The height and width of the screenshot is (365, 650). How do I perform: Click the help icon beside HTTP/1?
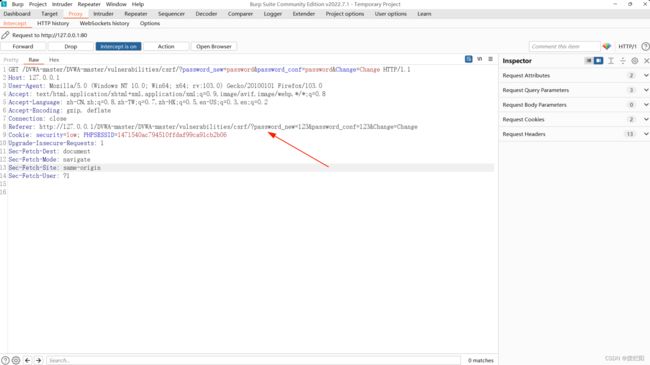tap(645, 46)
